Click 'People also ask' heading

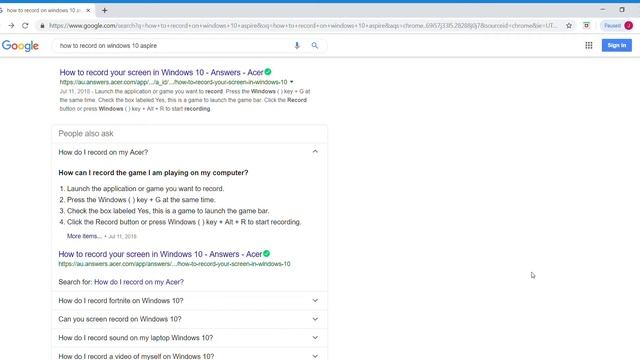click(86, 133)
